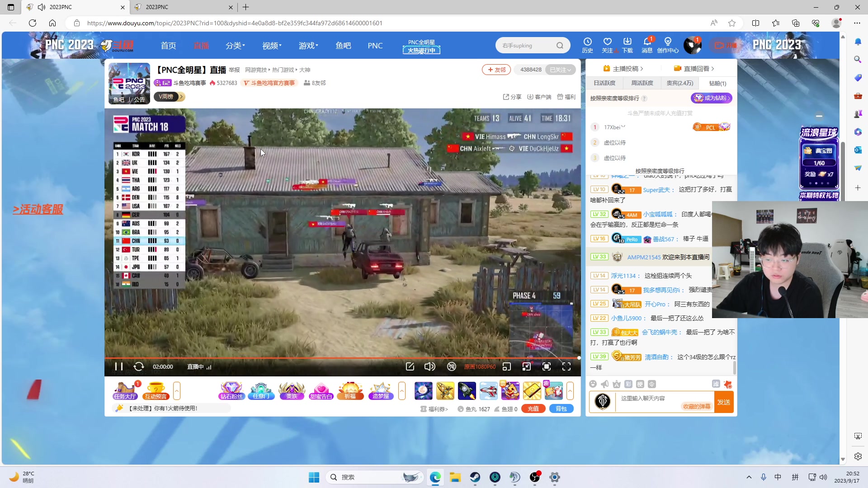Screen dimensions: 868x488
Task: Send the golden rocket gift
Action: point(445,391)
